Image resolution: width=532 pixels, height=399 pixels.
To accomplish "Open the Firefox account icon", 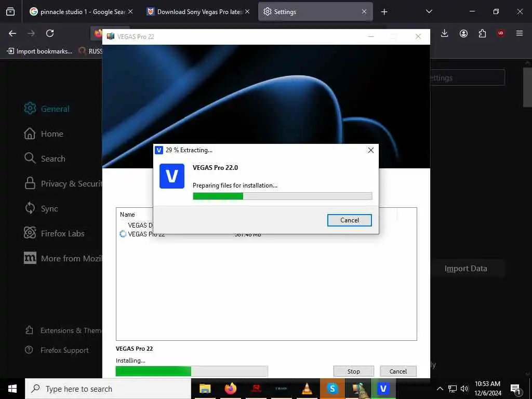I will tap(463, 33).
